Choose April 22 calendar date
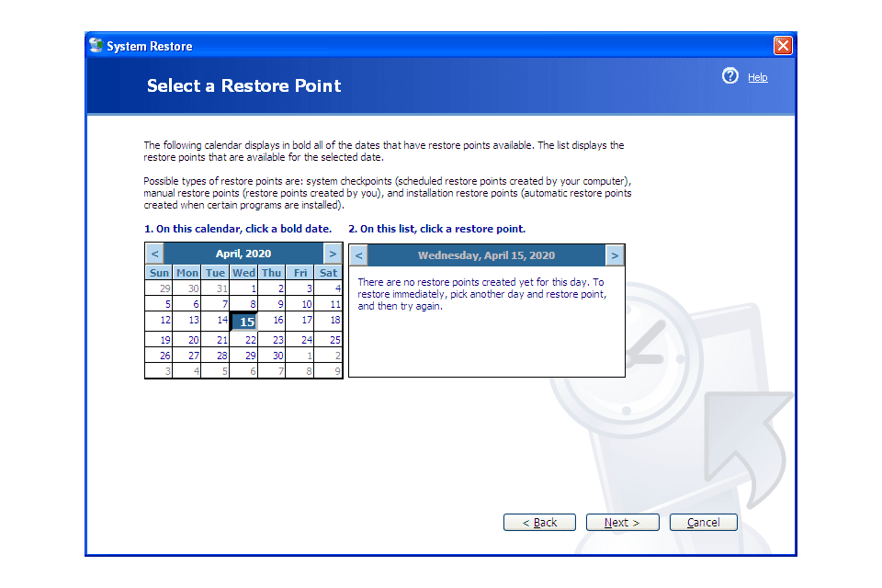Image resolution: width=882 pixels, height=588 pixels. (244, 340)
